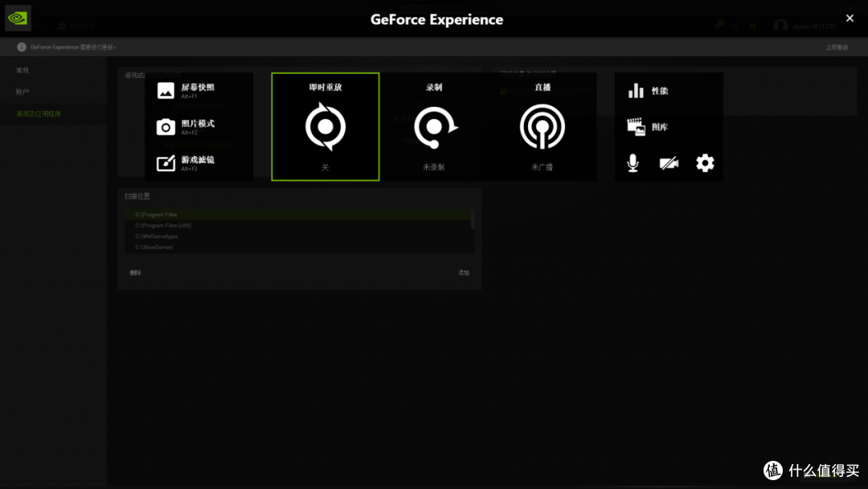This screenshot has width=868, height=489.
Task: Open the Jaydenlll11330 user profile
Action: pyautogui.click(x=804, y=26)
